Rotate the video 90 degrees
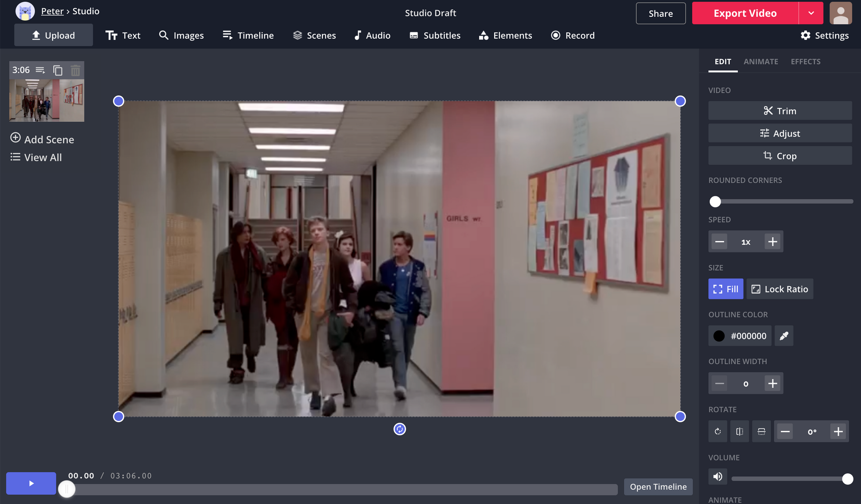 click(717, 431)
